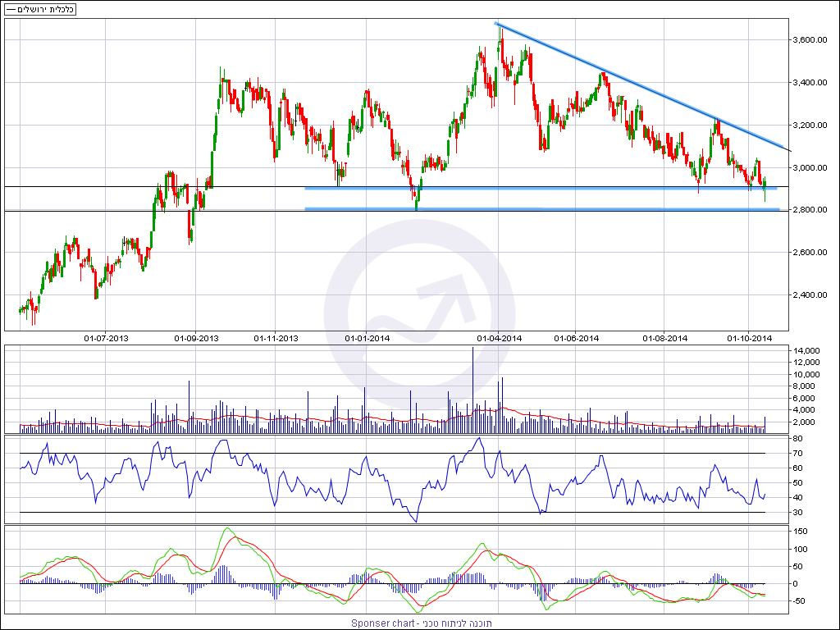Select the 01-06-2014 date axis label
Viewport: 840px width, 630px height.
(577, 338)
